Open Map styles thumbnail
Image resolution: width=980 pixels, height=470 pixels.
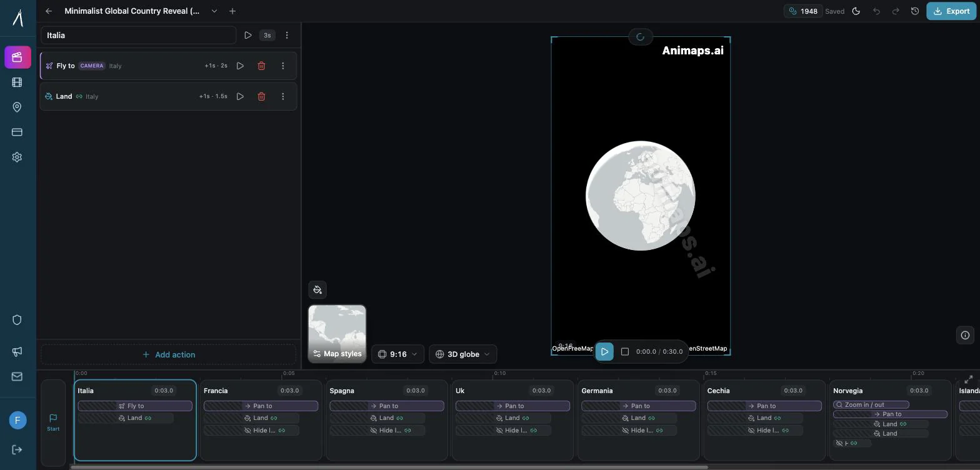tap(337, 334)
